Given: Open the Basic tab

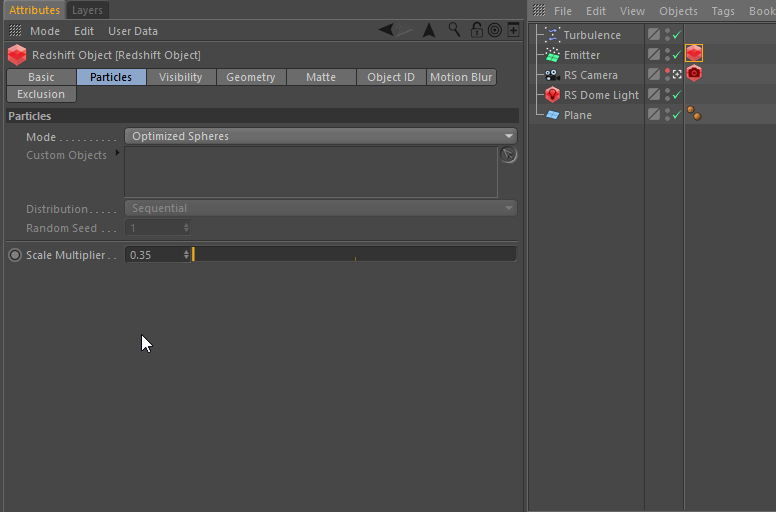Looking at the screenshot, I should 41,77.
